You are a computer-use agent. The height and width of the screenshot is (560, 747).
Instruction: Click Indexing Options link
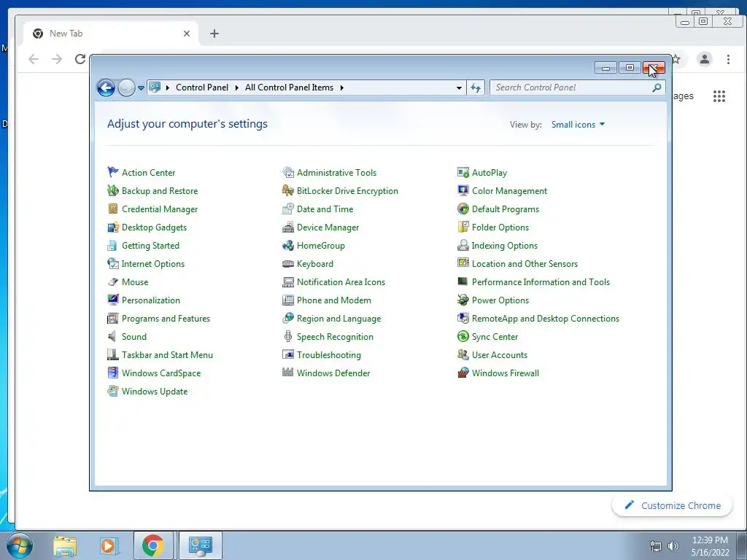[505, 245]
